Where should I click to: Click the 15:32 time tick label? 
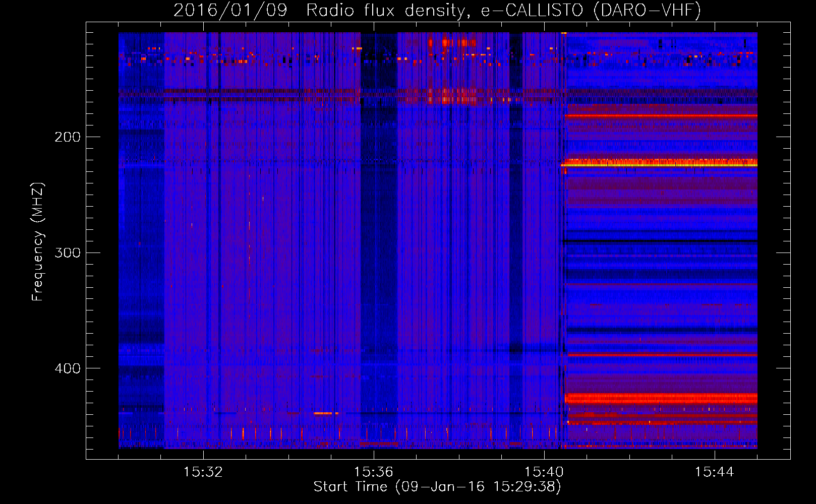pyautogui.click(x=203, y=472)
